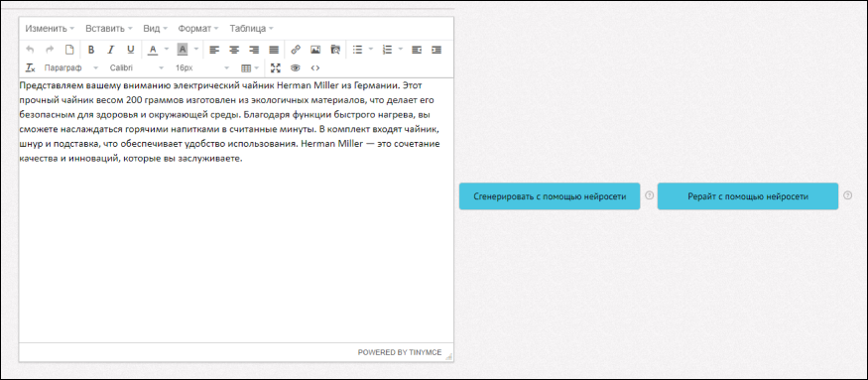Click Сгенерировать с помощью нейросети button

click(550, 196)
